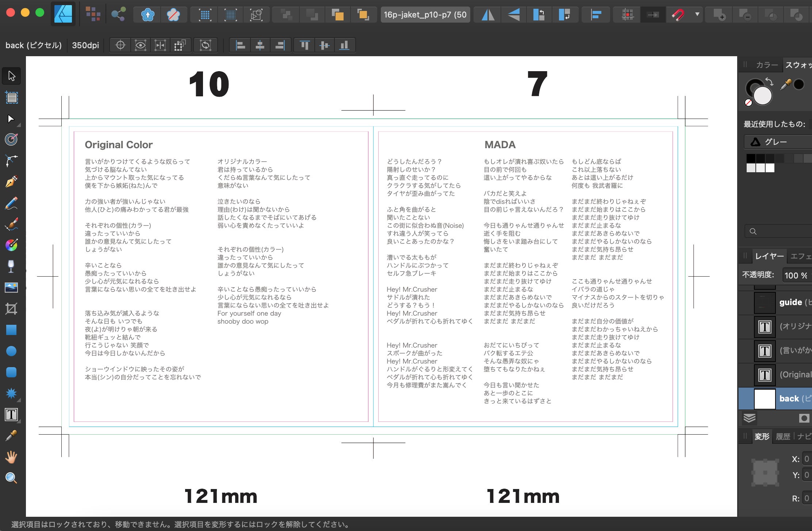Open the opacity 100 % field dropdown
Screen dimensions: 812x531
click(x=796, y=275)
